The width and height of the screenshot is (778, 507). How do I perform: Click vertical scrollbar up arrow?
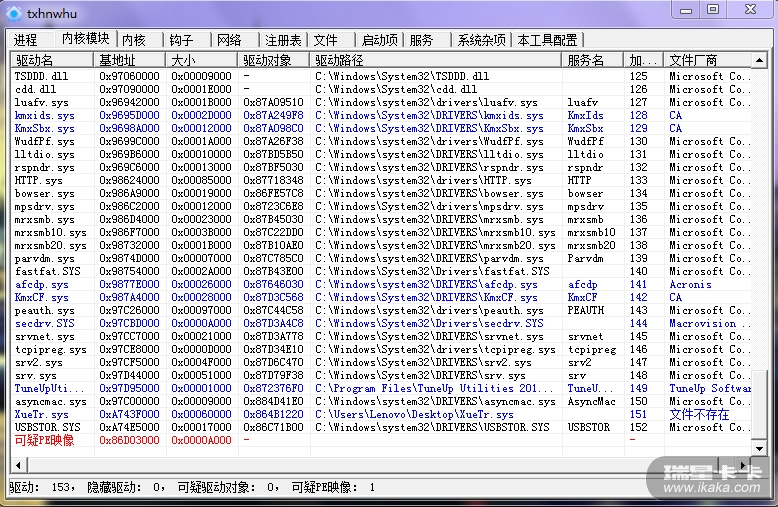pos(759,61)
